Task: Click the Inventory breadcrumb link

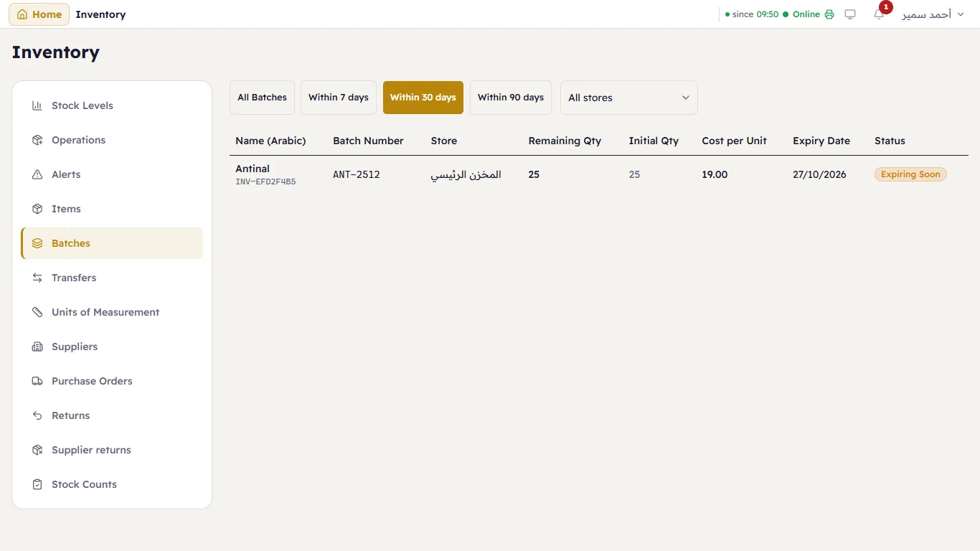Action: click(x=100, y=14)
